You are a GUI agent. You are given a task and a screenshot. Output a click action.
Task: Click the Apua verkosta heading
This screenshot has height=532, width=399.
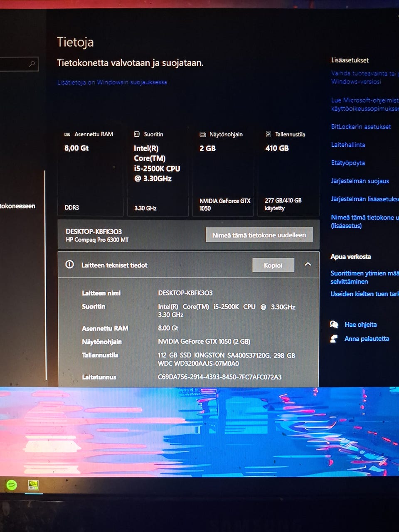point(351,256)
